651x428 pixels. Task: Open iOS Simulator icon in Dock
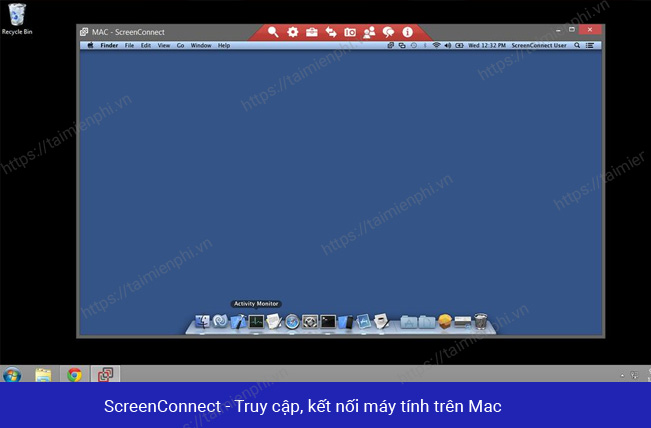pos(346,322)
